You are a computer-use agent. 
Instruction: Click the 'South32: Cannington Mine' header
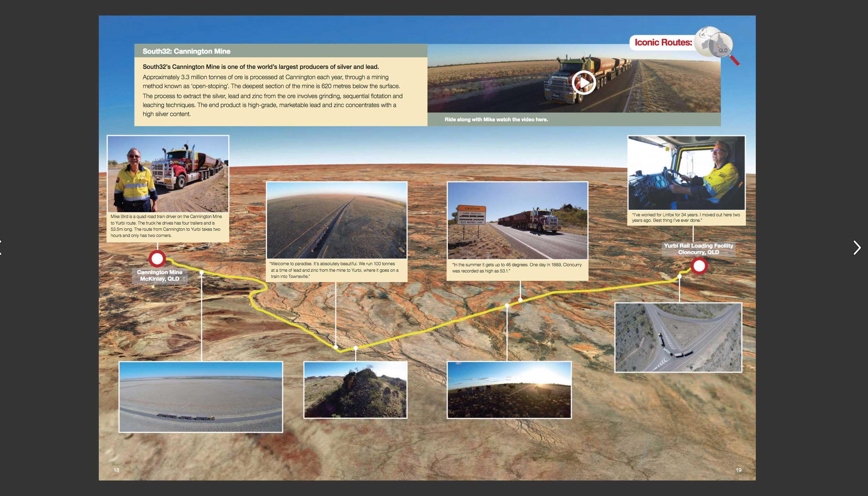[187, 51]
